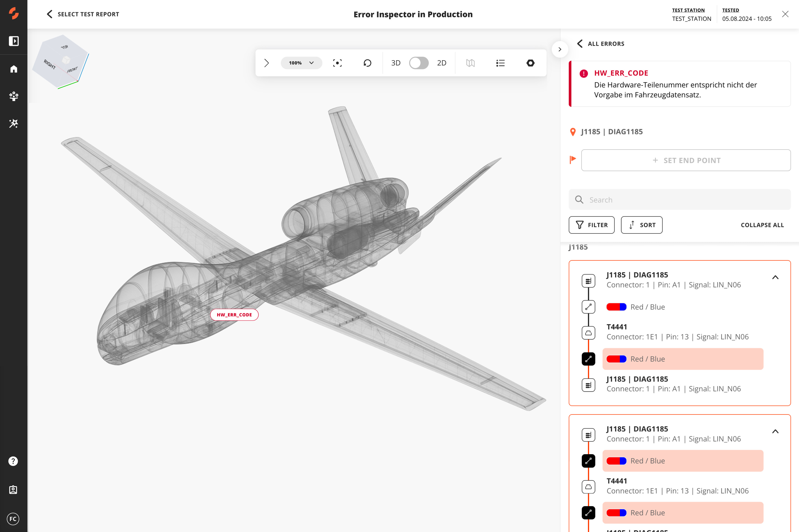Collapse the first J1185 | DIAG1185 card
This screenshot has width=799, height=532.
(x=775, y=278)
